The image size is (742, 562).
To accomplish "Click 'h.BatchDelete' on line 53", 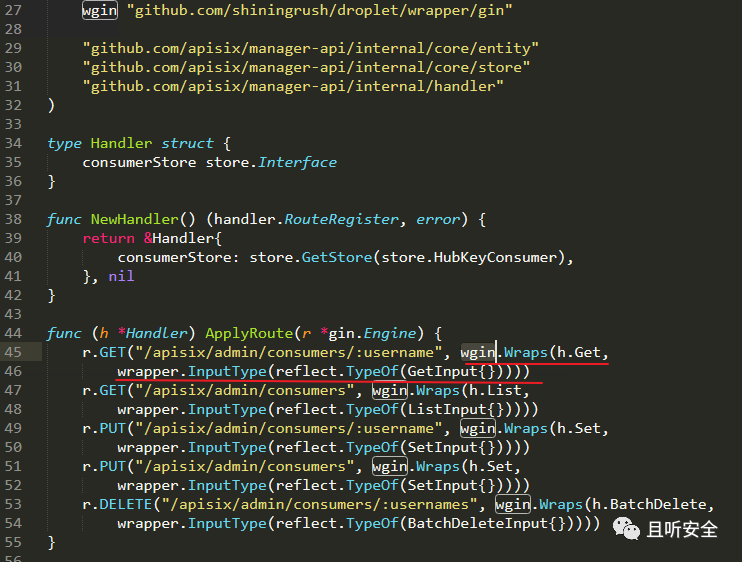I will click(x=649, y=504).
